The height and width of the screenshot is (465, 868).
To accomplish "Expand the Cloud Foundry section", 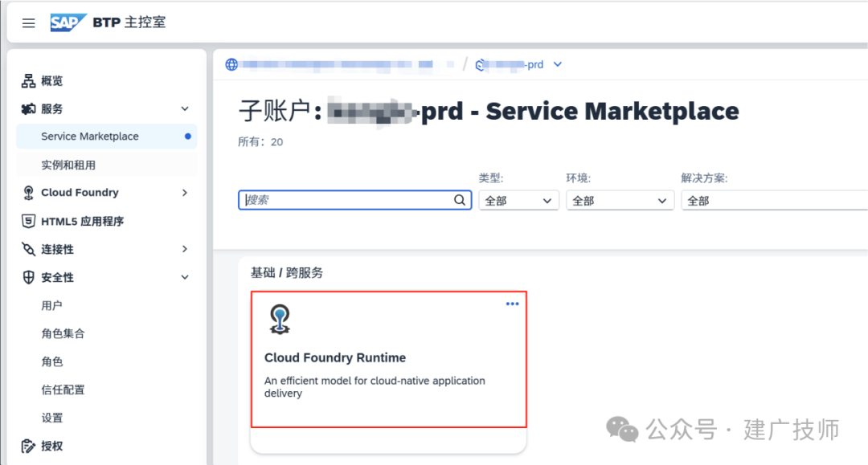I will [185, 193].
